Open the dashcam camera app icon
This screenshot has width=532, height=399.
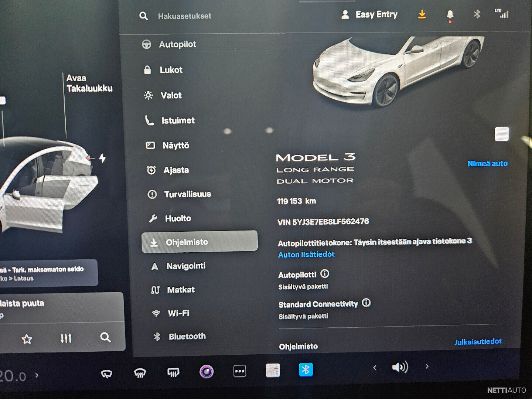(x=207, y=371)
